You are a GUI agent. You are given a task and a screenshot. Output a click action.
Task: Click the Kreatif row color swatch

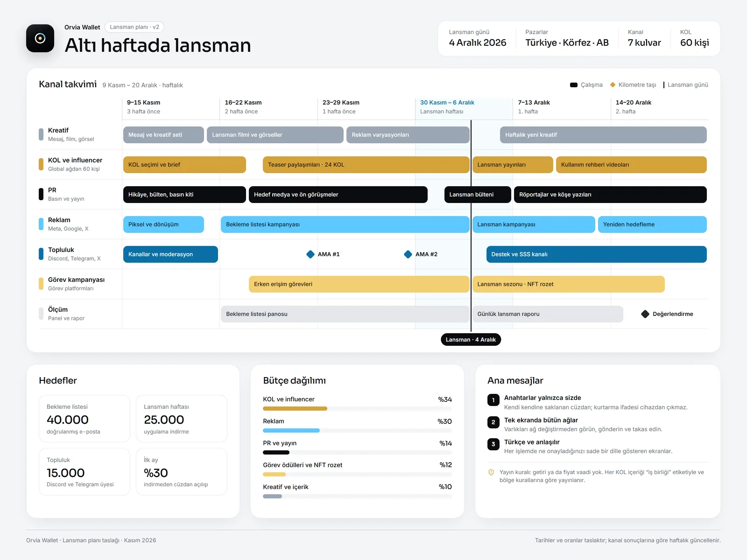point(41,134)
